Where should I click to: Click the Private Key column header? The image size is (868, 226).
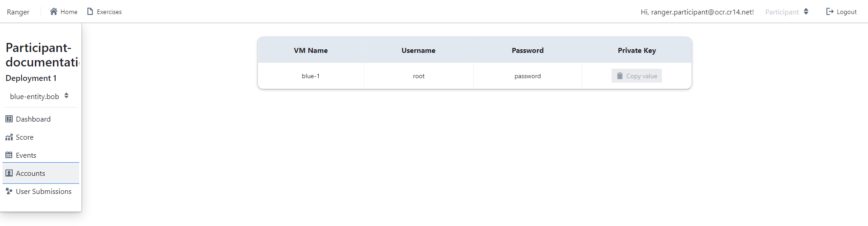pos(637,50)
